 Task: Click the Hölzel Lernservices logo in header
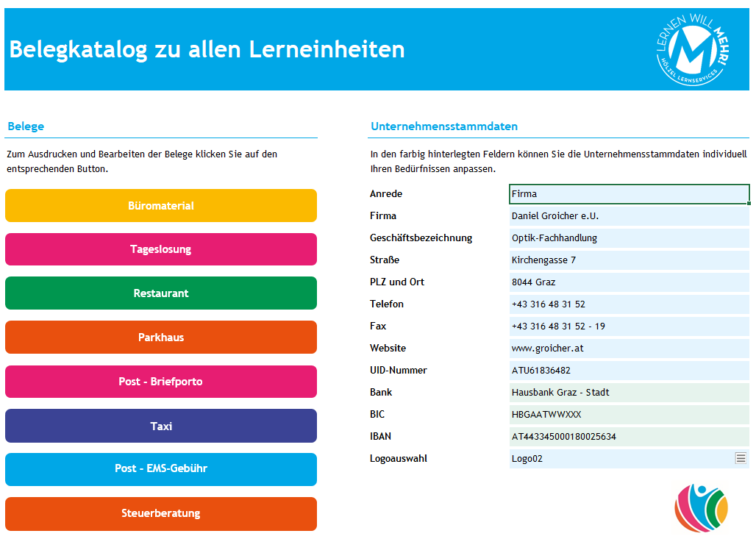pyautogui.click(x=692, y=50)
